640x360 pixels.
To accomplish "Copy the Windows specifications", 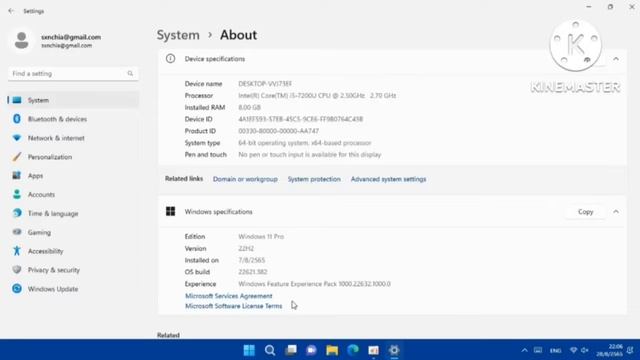I will pyautogui.click(x=585, y=212).
